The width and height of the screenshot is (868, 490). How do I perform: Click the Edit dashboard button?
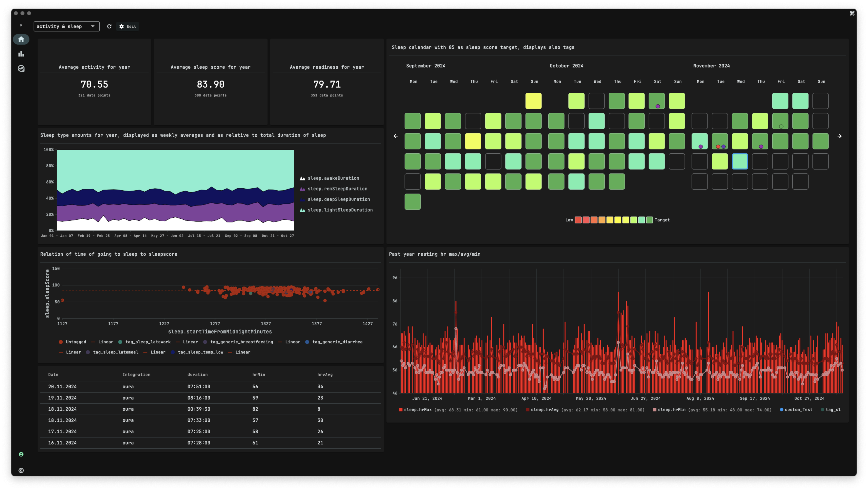128,26
